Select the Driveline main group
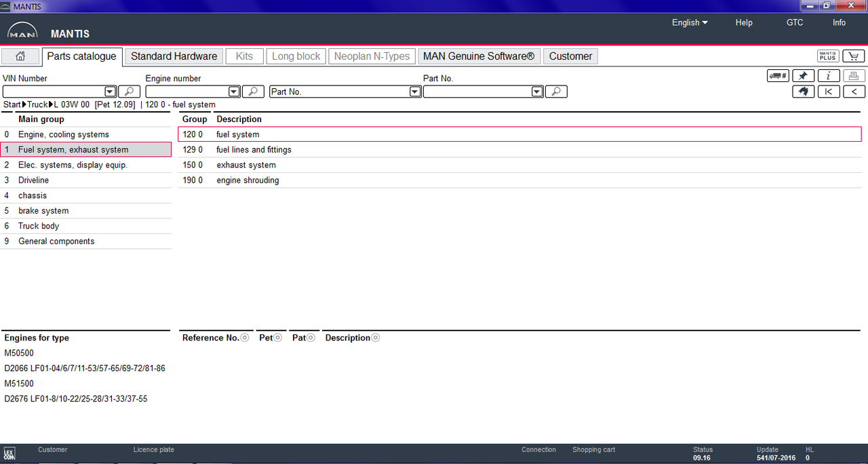Image resolution: width=868 pixels, height=464 pixels. 85,180
